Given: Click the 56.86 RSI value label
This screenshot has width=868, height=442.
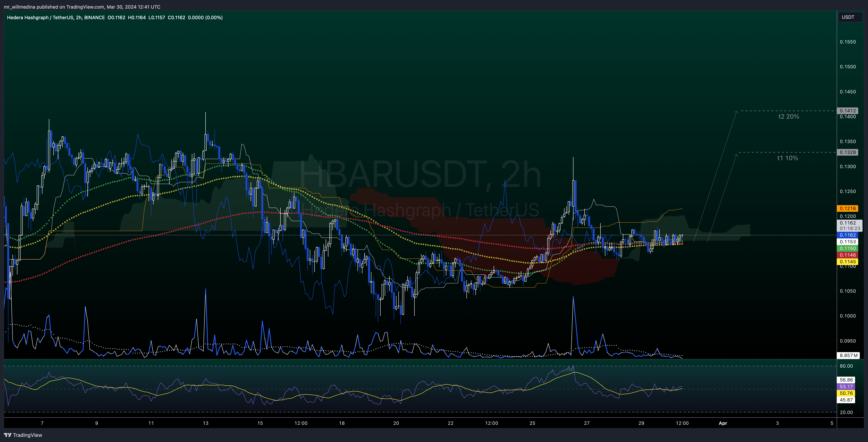Looking at the screenshot, I should pyautogui.click(x=846, y=380).
